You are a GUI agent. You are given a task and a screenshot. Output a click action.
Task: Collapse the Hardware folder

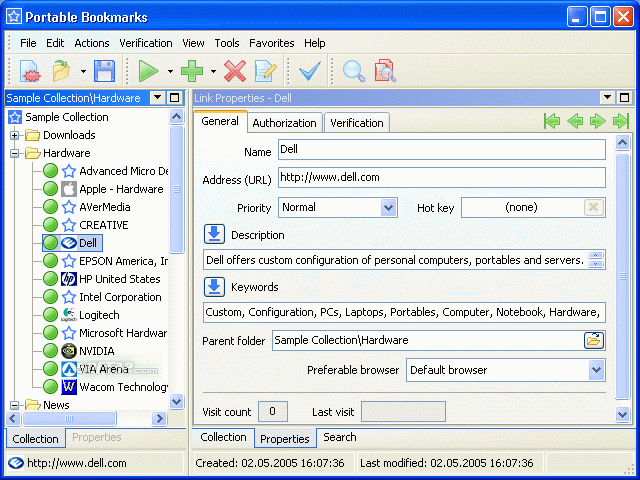pos(15,153)
